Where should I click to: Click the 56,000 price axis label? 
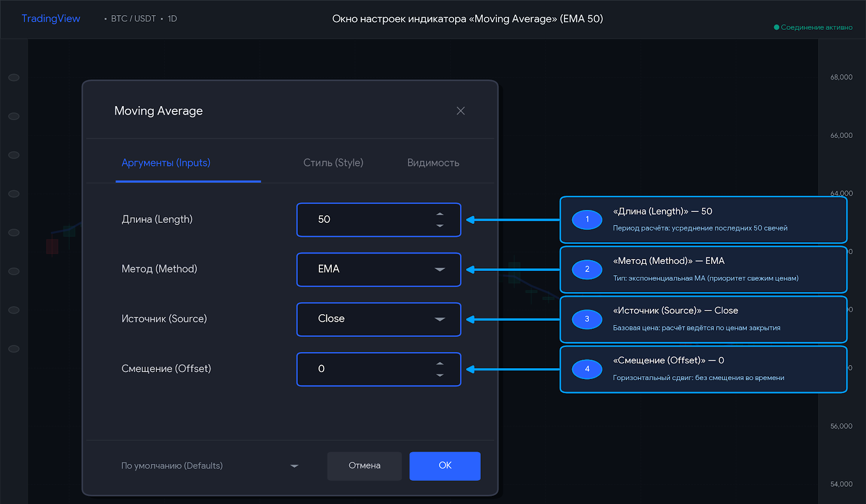841,426
